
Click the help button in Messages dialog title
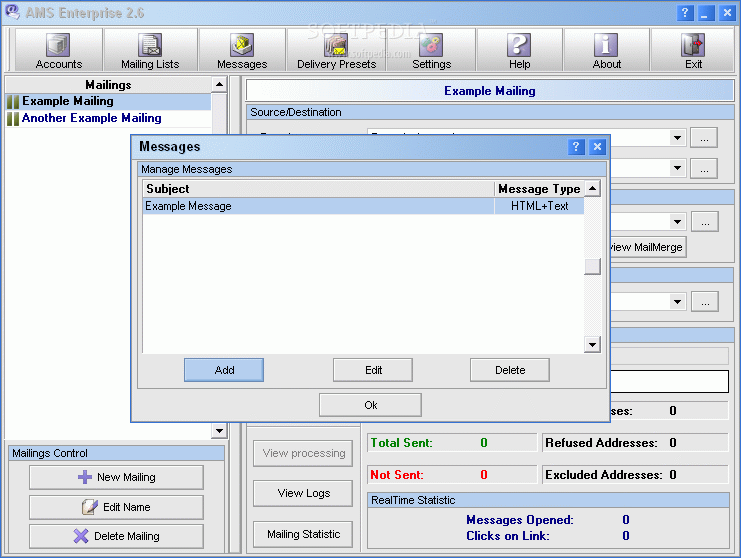576,146
